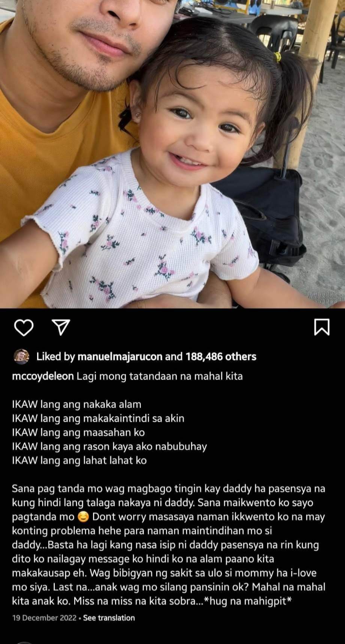The height and width of the screenshot is (644, 345).
Task: Click the 19 December 2022 date
Action: (x=44, y=618)
